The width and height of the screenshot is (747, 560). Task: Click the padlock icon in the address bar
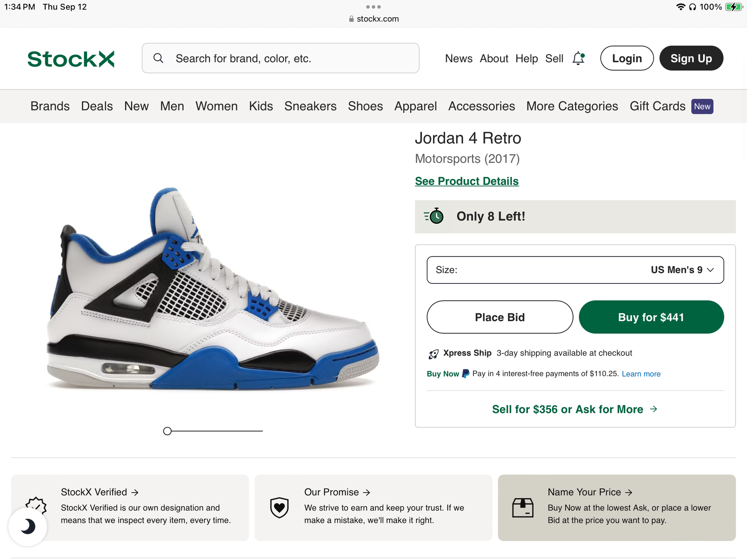click(x=350, y=18)
